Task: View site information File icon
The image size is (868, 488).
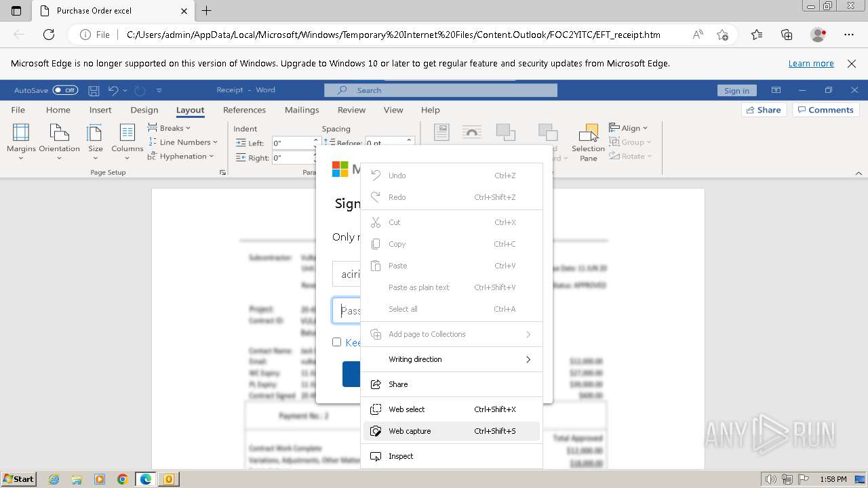Action: pos(94,35)
